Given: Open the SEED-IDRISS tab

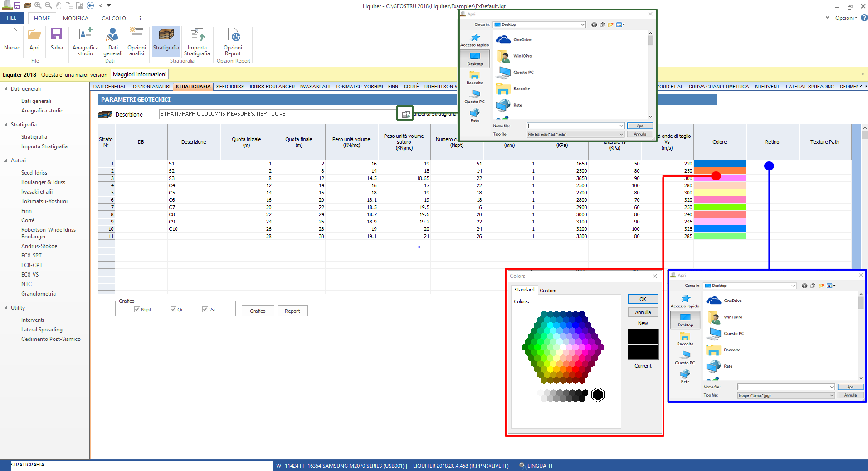Looking at the screenshot, I should [x=230, y=87].
